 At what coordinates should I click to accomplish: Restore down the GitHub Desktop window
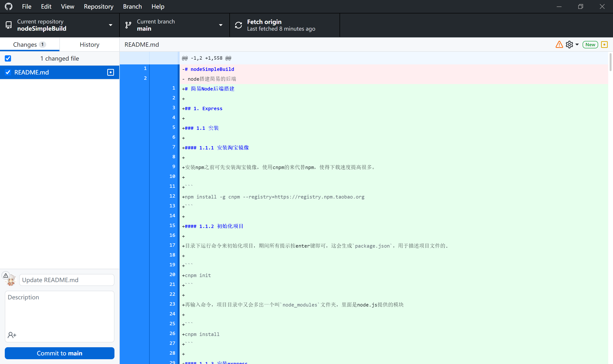[x=581, y=7]
